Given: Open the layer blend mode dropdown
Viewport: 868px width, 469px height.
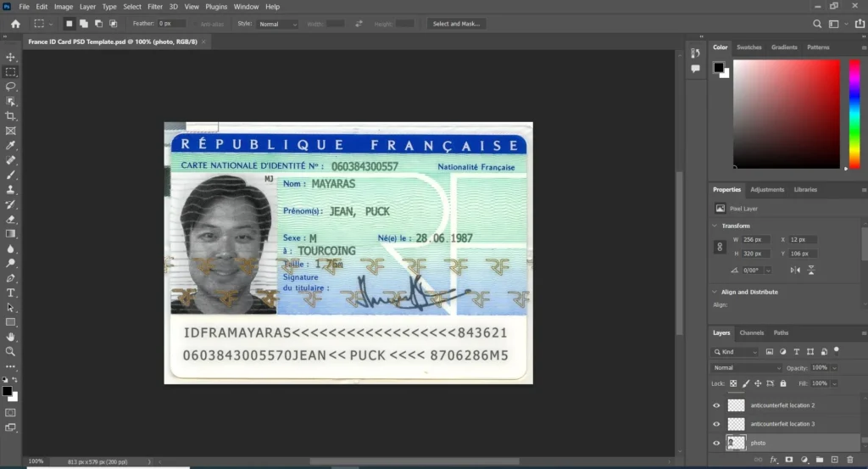Looking at the screenshot, I should [x=747, y=368].
